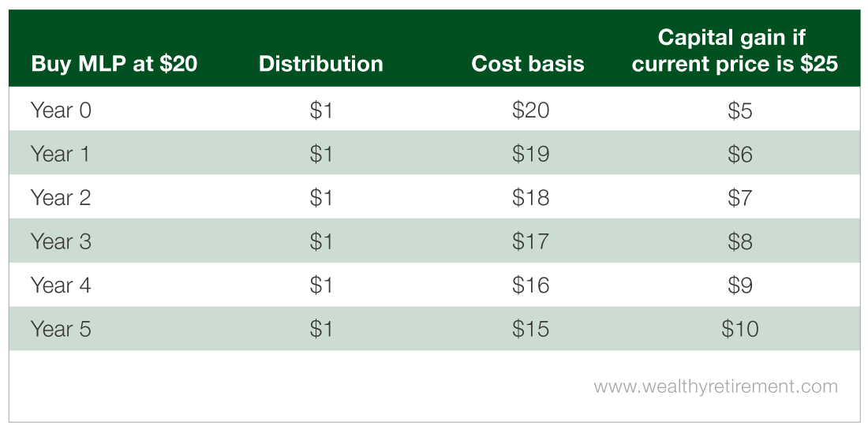Click the $8 capital gain value

[x=740, y=241]
